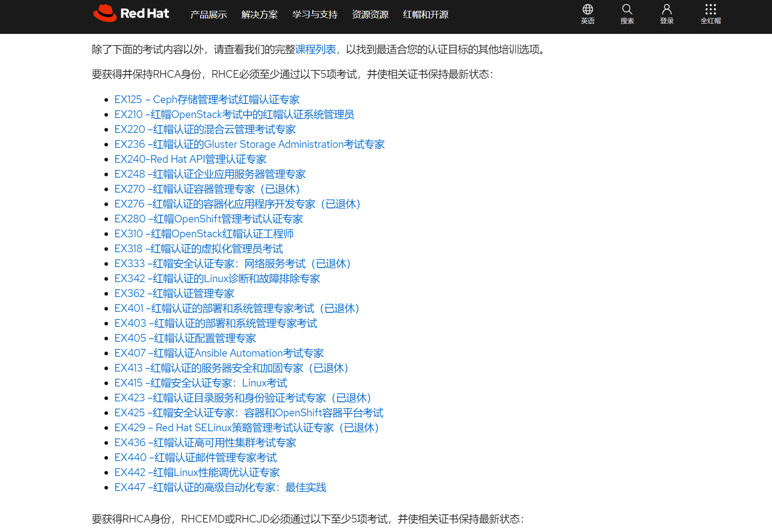Open the 全红帽 grid menu icon
The height and width of the screenshot is (532, 772).
click(710, 9)
